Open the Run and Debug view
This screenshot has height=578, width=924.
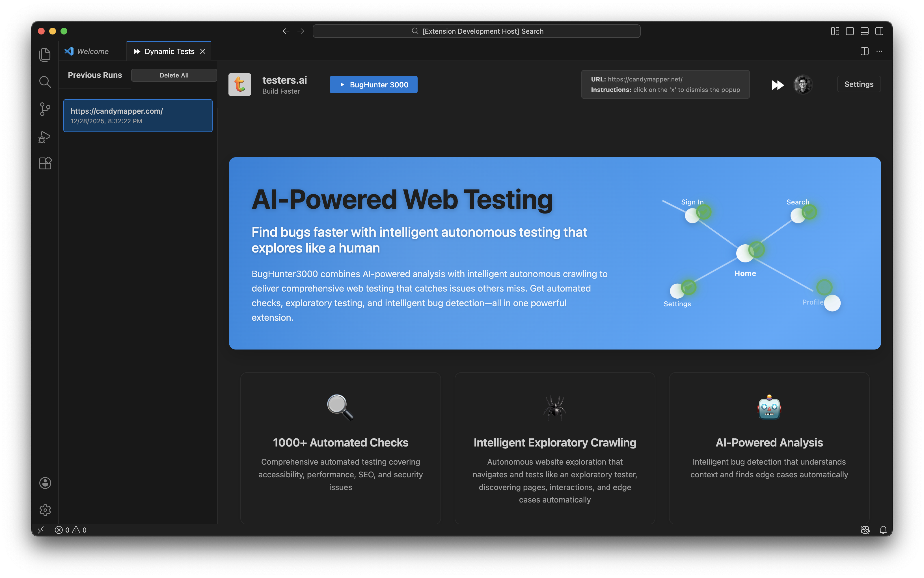(45, 137)
